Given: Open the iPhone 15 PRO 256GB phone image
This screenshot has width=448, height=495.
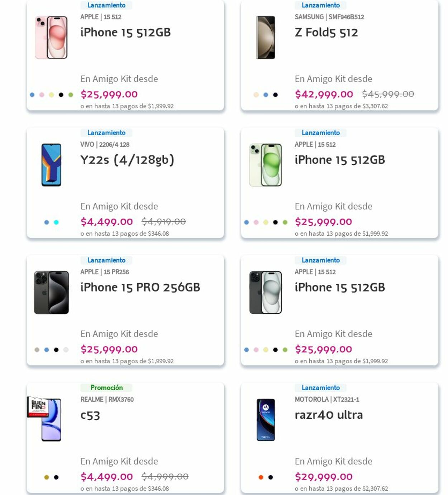Looking at the screenshot, I should pyautogui.click(x=51, y=292).
